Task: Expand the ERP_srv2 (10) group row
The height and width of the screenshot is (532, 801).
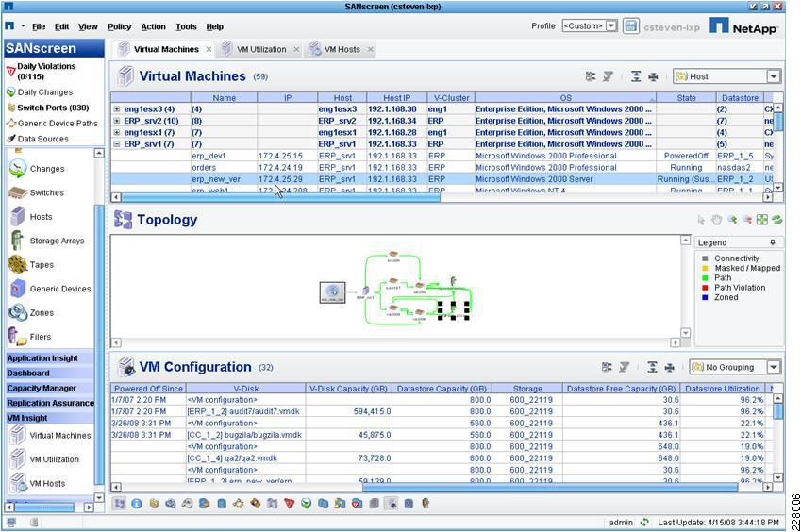Action: [x=116, y=121]
